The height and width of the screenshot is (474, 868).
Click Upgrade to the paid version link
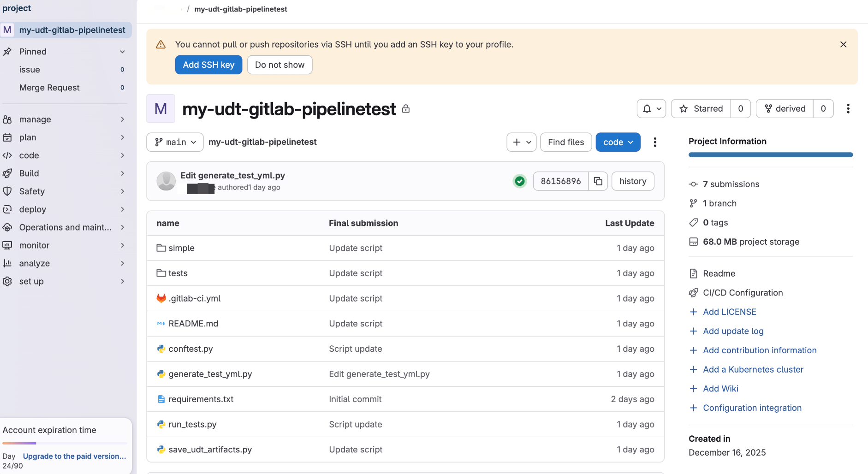coord(74,456)
